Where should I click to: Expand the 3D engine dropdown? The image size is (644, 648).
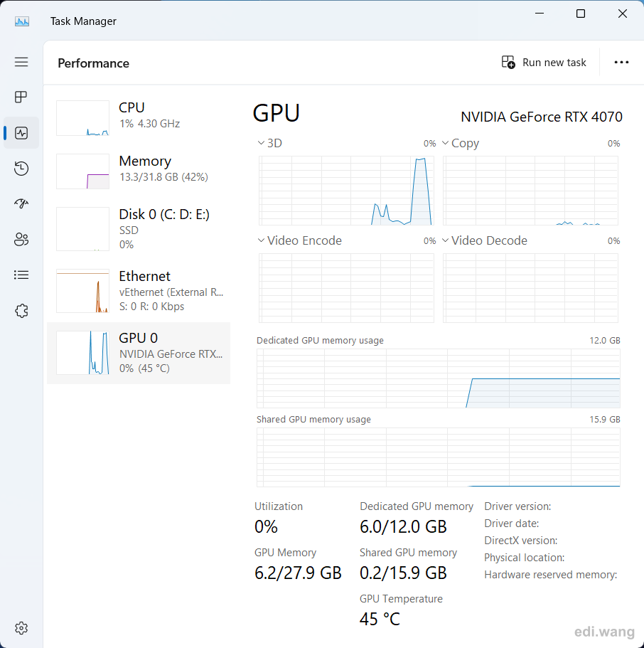point(269,143)
